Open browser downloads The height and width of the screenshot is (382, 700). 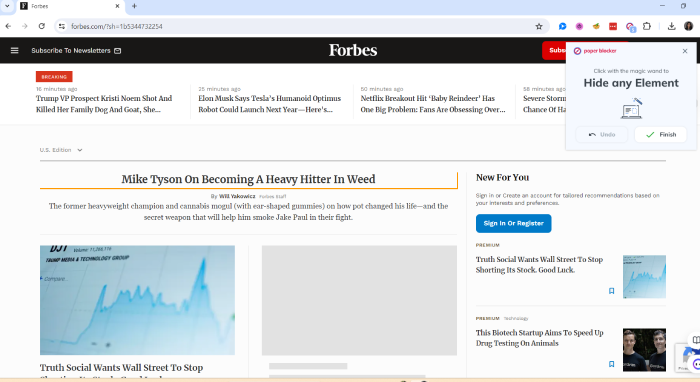click(x=671, y=26)
